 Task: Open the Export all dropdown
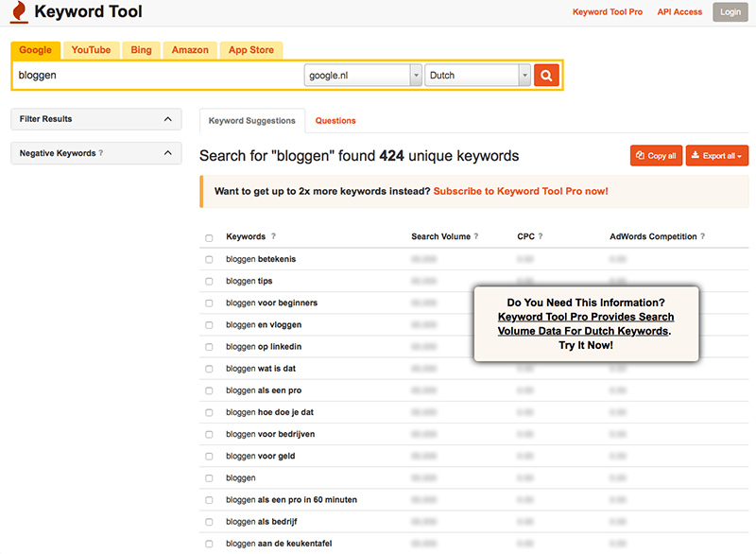(x=717, y=156)
